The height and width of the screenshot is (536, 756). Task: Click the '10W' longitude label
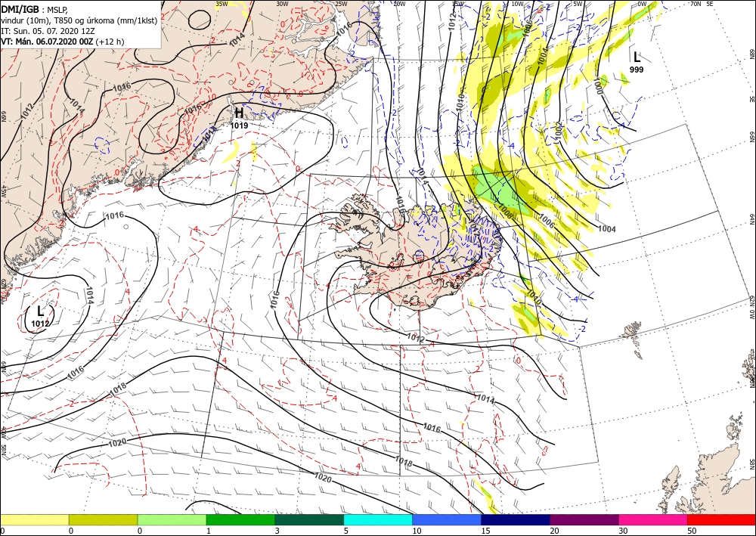click(x=517, y=4)
